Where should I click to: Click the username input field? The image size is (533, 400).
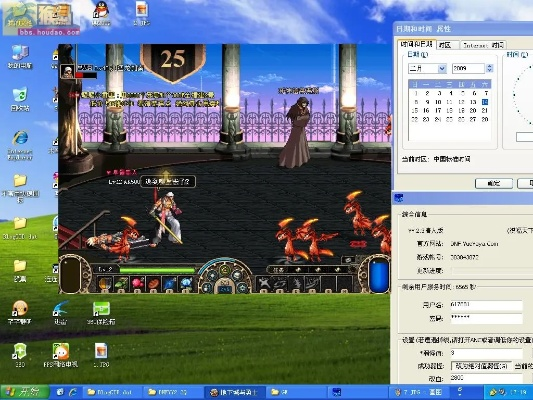coord(486,305)
